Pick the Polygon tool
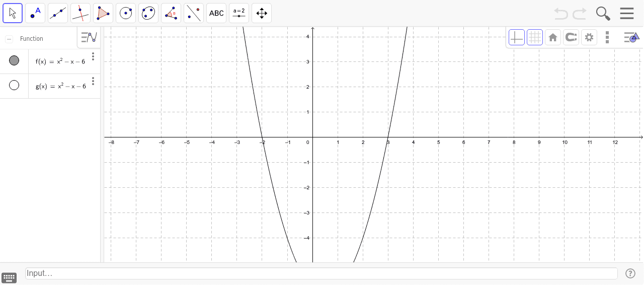The height and width of the screenshot is (285, 644). [x=103, y=13]
